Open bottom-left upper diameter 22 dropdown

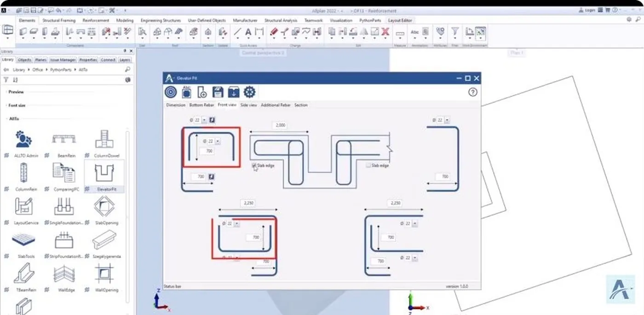pos(237,223)
